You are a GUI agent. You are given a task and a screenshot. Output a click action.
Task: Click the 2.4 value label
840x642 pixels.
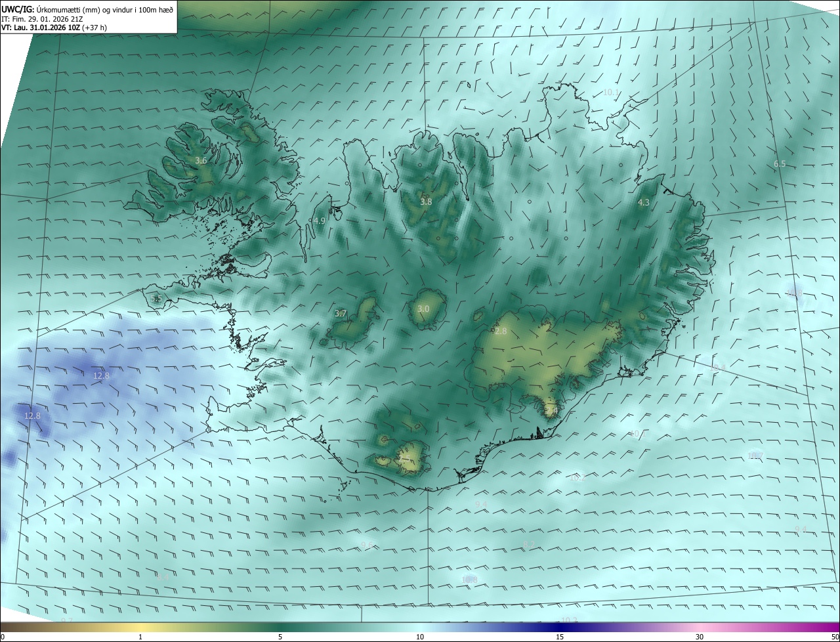[x=551, y=411]
